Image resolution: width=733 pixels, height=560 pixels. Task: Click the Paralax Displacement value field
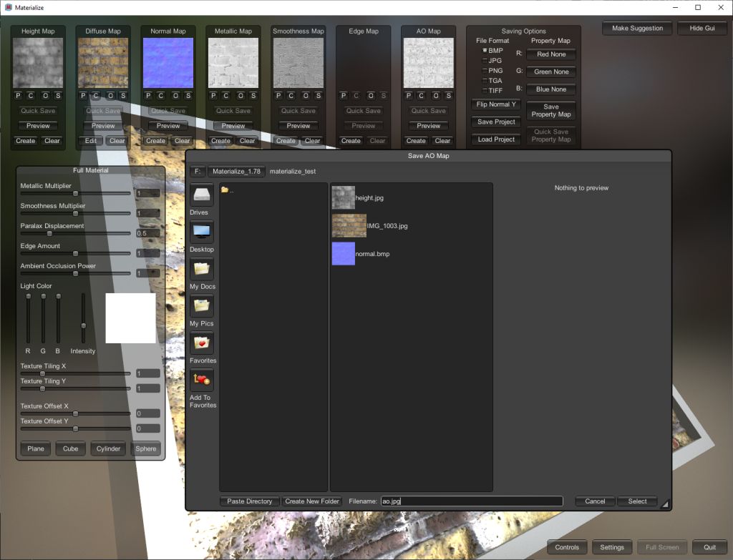pyautogui.click(x=148, y=234)
